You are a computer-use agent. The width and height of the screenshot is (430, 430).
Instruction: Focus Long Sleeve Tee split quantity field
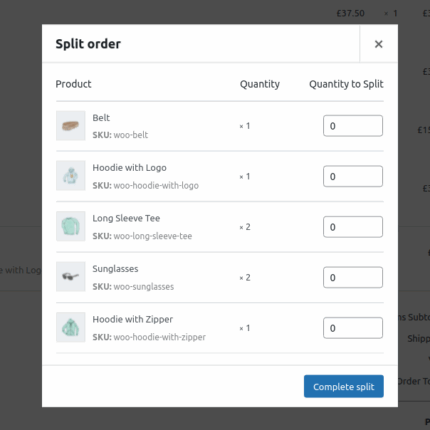[353, 227]
